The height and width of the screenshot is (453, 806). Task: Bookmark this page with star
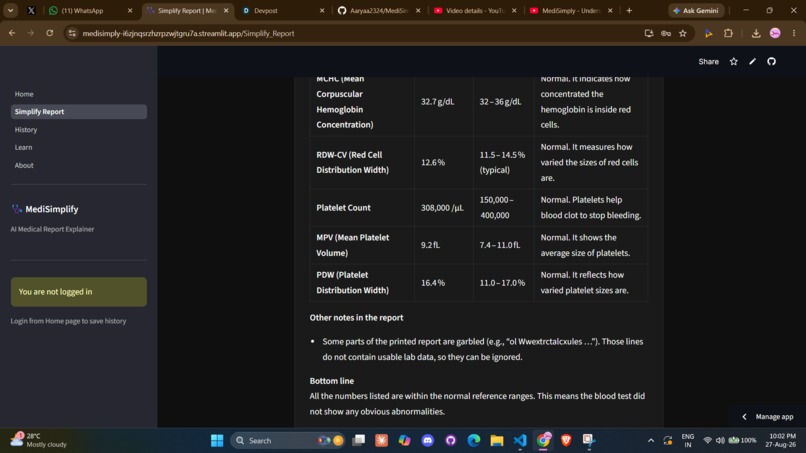click(683, 33)
